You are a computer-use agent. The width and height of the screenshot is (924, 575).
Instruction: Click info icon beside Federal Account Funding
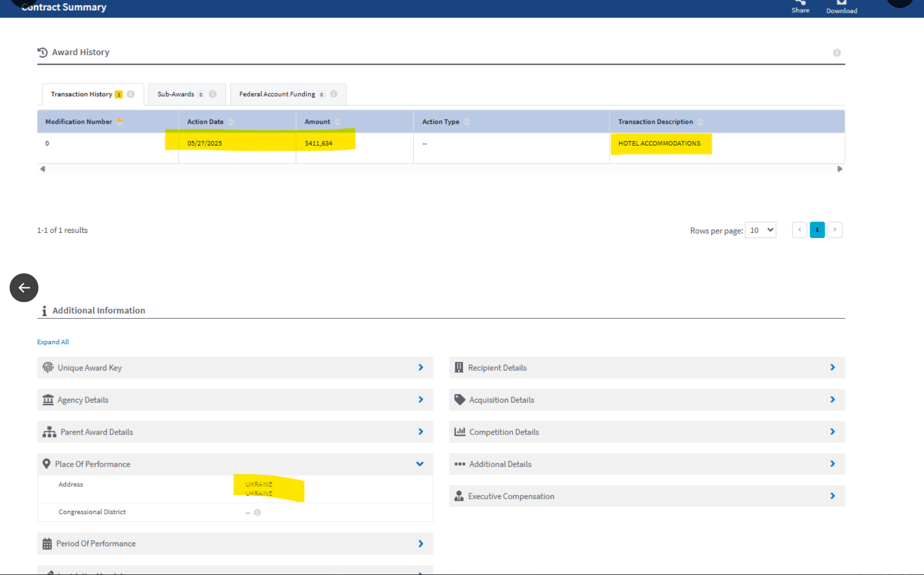(334, 94)
